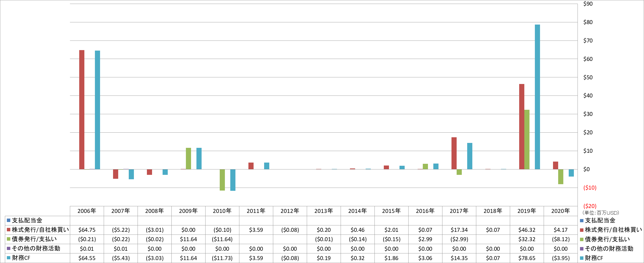Viewport: 644px width, 263px height.
Task: Select the $2.01 cell for 2015
Action: tap(391, 230)
